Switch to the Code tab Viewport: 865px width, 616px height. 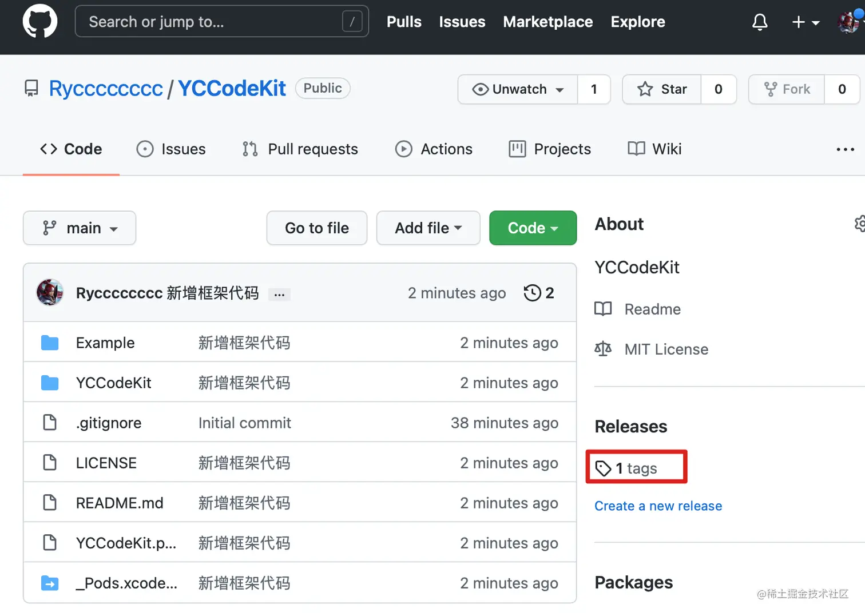click(71, 149)
